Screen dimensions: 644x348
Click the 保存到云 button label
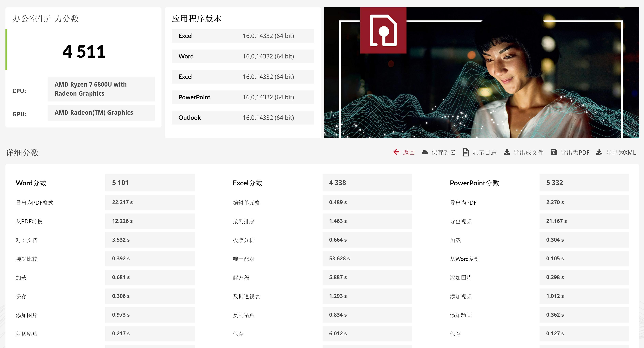[x=443, y=153]
